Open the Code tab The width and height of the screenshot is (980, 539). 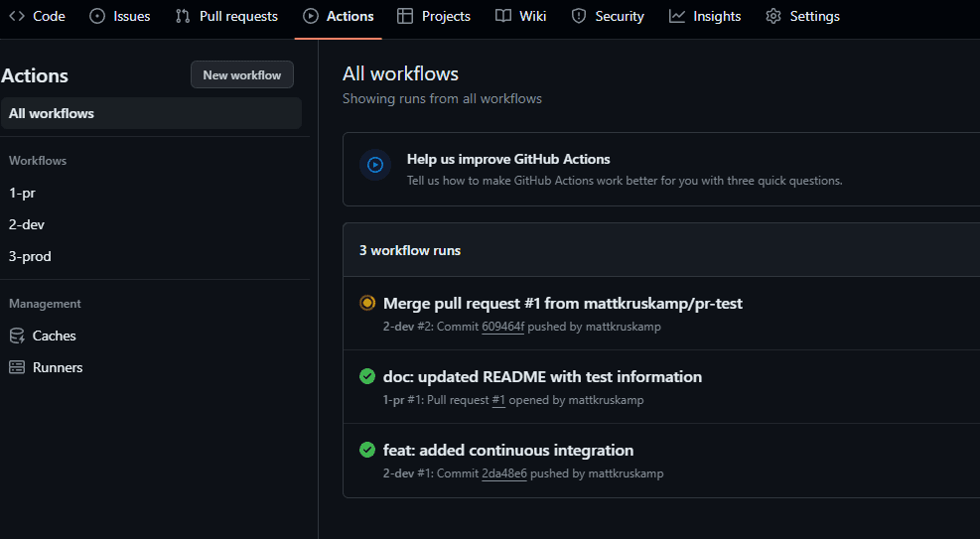[37, 16]
